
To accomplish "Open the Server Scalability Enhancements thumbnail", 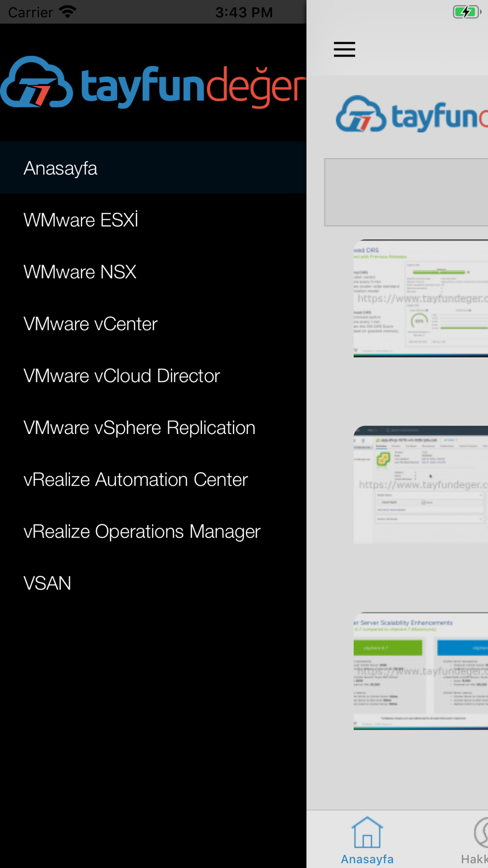I will point(421,671).
